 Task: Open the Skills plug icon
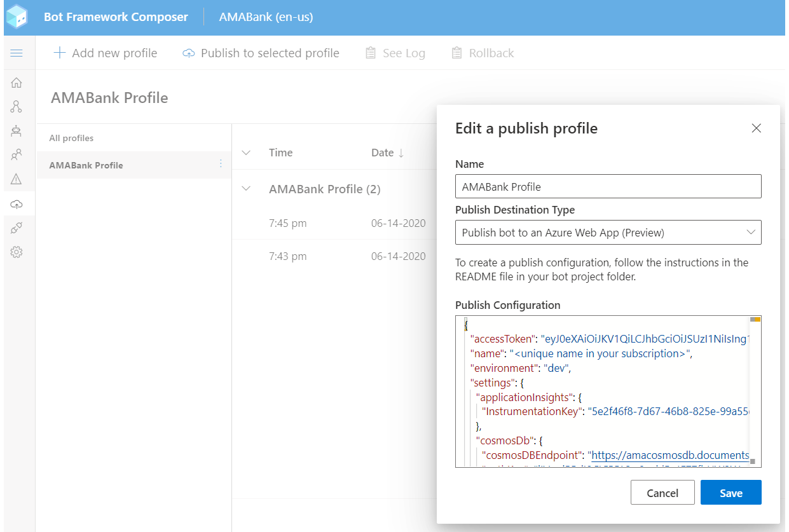(16, 228)
